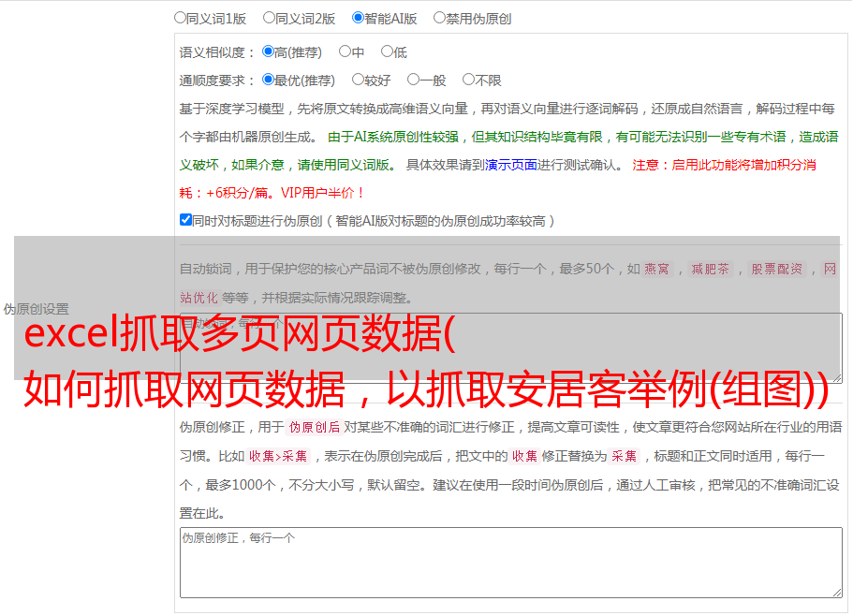
Task: Click the red 注意：启用此功能将增加积分消 warning text
Action: point(724,165)
